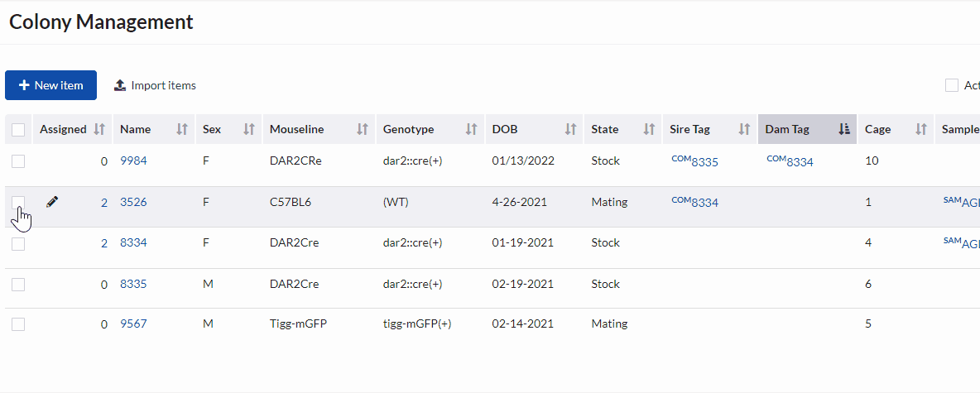Sort by Sire Tag sort arrows

[745, 129]
